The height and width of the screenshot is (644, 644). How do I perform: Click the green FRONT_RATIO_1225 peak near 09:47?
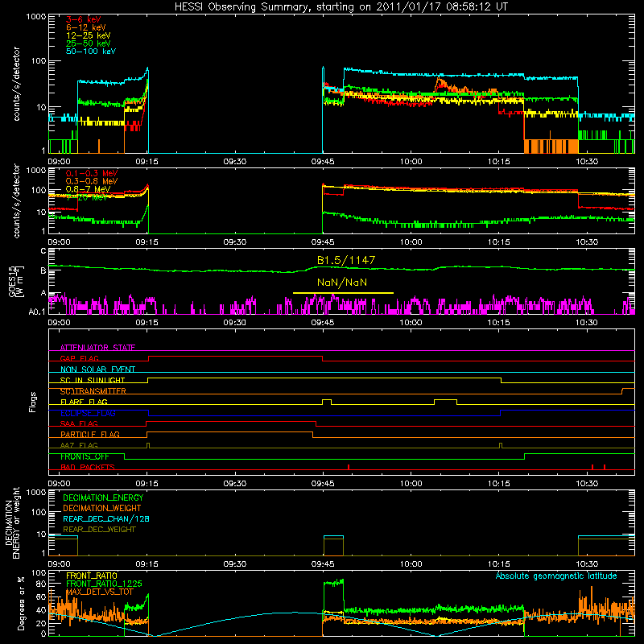[x=334, y=582]
